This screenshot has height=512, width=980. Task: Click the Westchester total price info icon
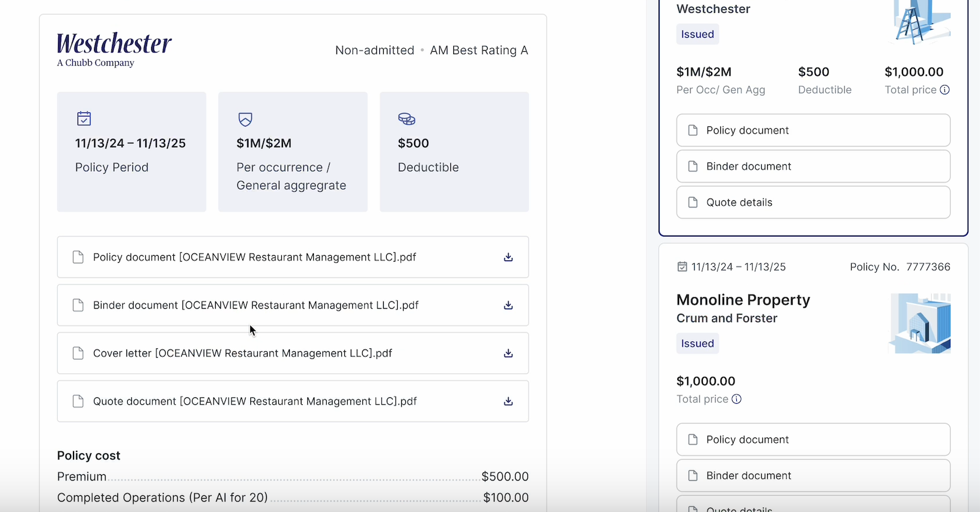(945, 90)
